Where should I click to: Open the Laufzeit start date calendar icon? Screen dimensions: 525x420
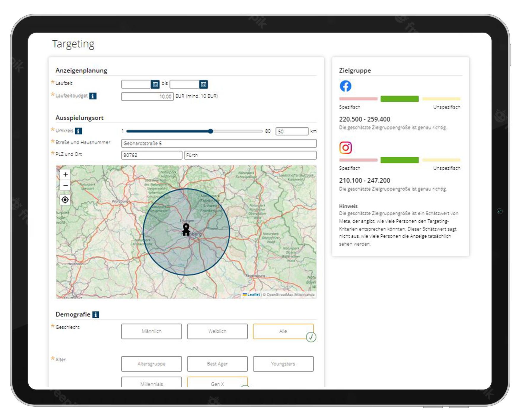pos(155,84)
